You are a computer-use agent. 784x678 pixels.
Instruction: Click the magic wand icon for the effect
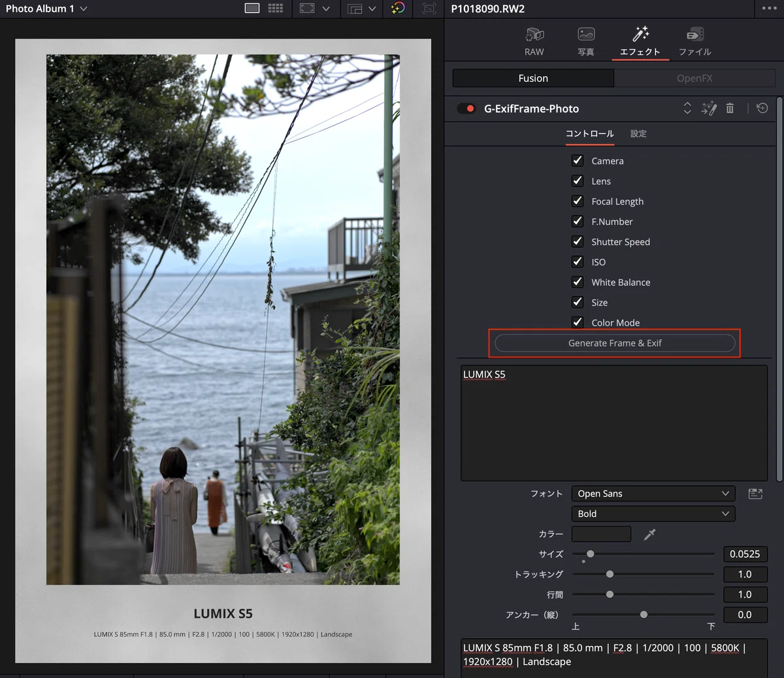[709, 109]
